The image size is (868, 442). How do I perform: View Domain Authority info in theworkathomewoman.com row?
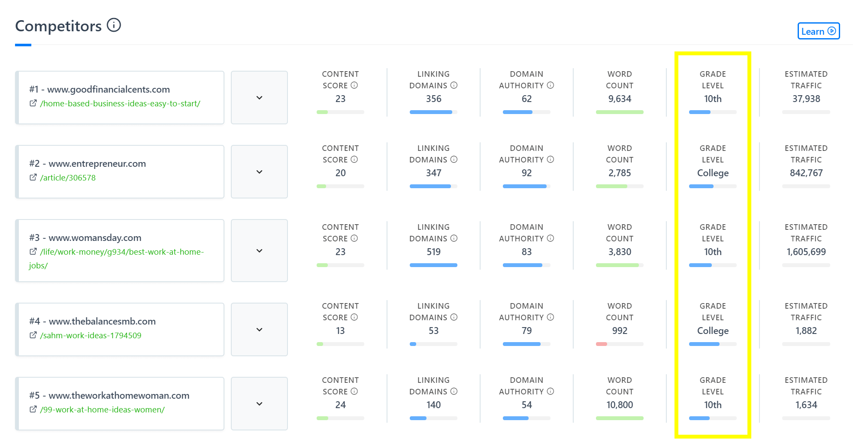click(x=550, y=391)
